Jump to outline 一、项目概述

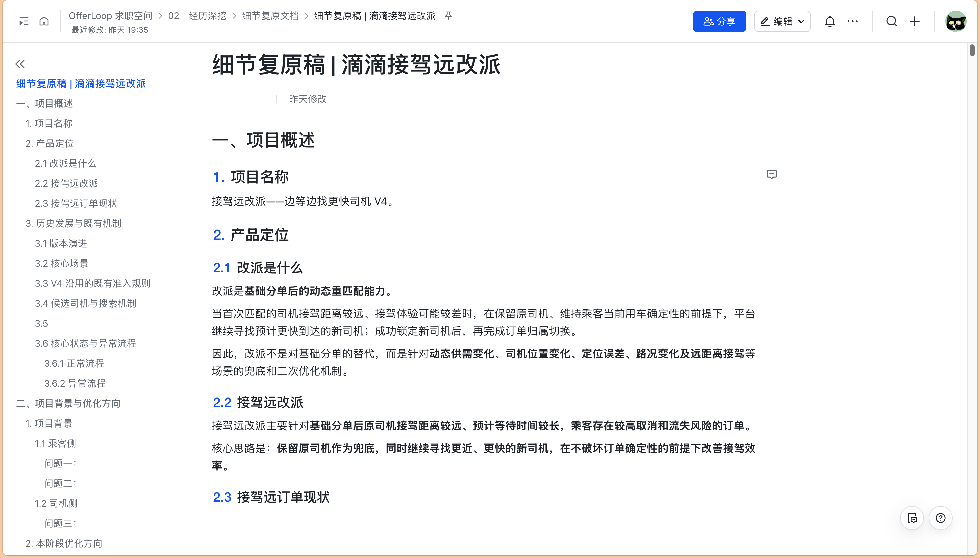pos(44,103)
